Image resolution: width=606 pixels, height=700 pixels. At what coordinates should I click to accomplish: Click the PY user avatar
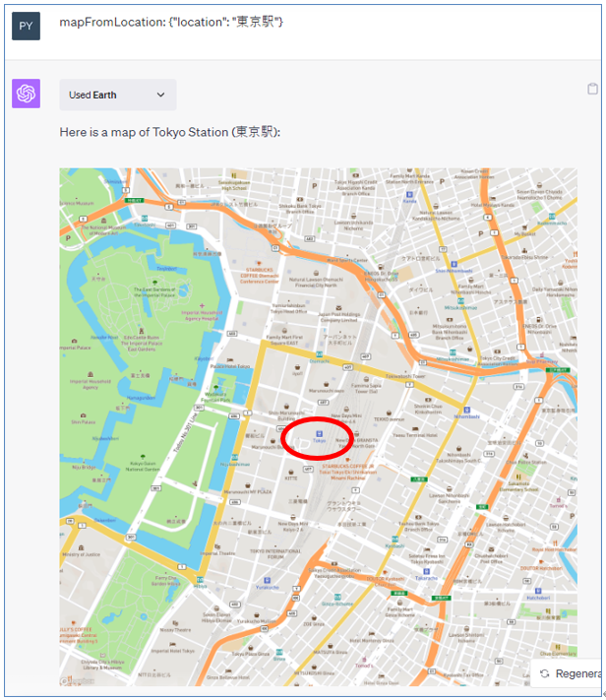[26, 26]
